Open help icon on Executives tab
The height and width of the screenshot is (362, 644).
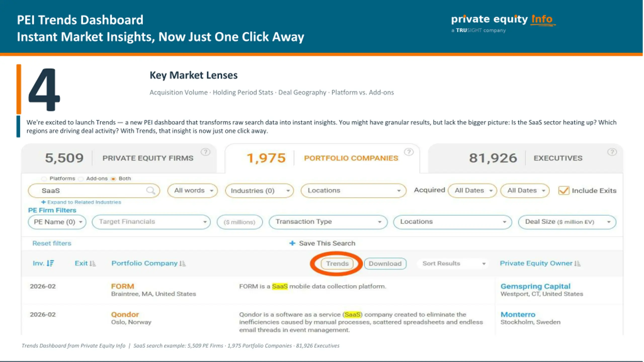(612, 152)
